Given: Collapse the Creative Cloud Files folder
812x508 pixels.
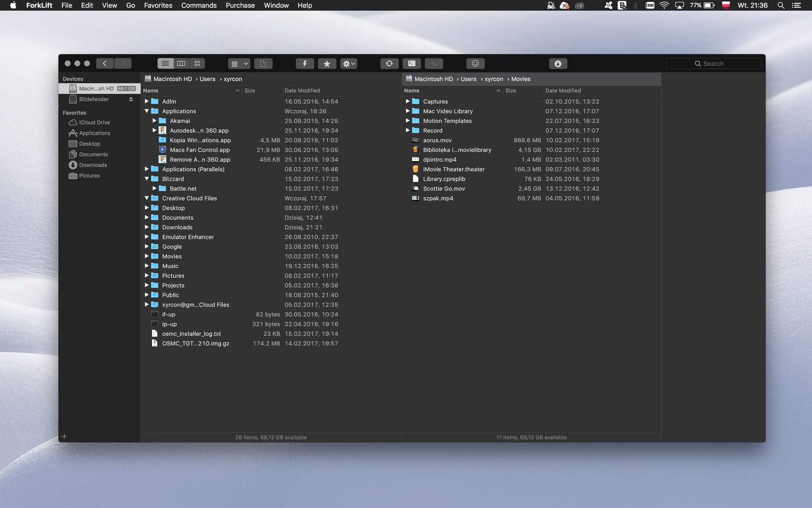Looking at the screenshot, I should pos(146,198).
